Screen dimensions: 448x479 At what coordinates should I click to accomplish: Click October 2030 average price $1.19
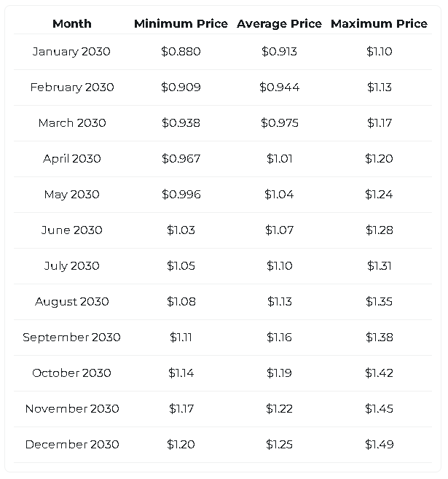click(279, 373)
